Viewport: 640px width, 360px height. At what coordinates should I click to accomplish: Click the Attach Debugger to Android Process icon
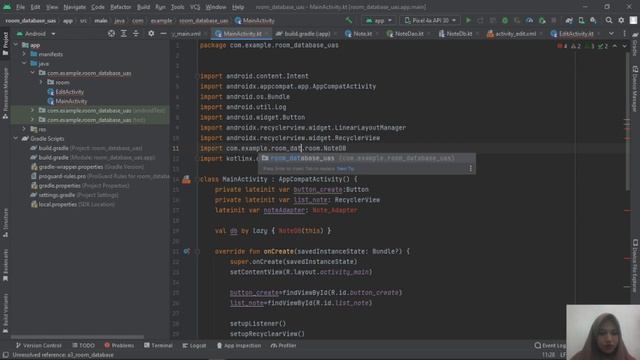[x=542, y=20]
